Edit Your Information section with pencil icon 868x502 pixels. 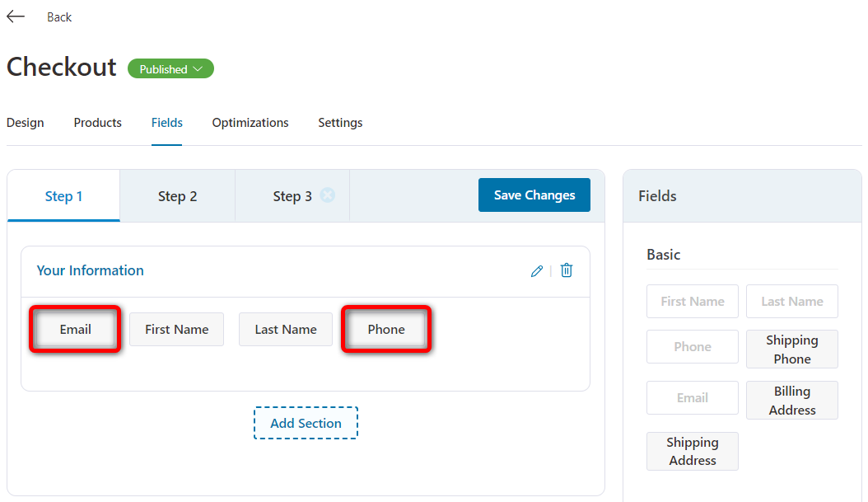tap(536, 271)
